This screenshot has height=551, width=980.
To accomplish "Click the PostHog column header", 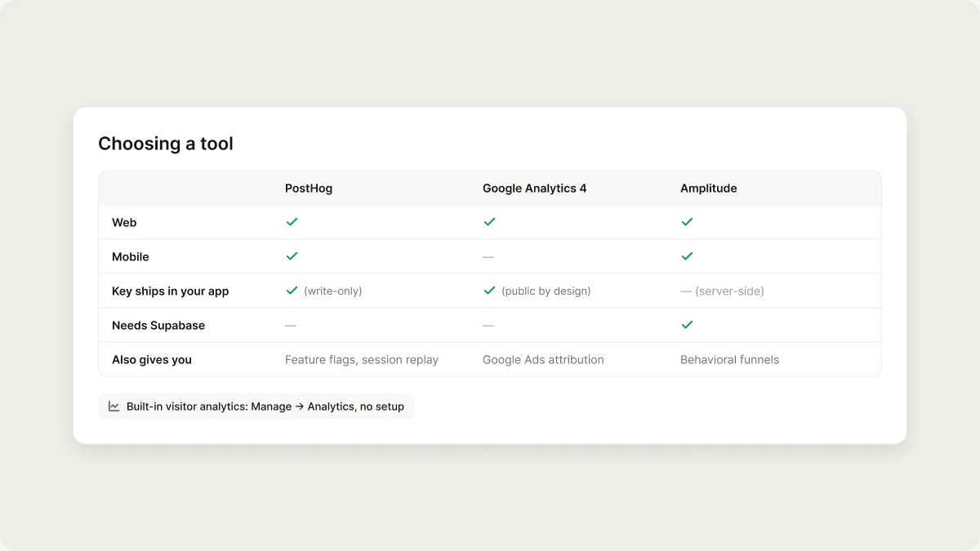I will (x=309, y=188).
